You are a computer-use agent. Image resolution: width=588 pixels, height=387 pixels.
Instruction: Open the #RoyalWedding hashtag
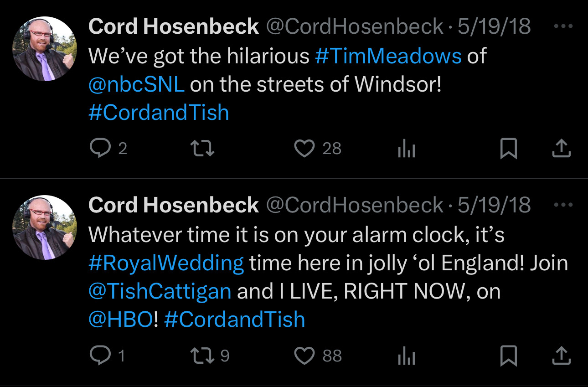(x=166, y=263)
